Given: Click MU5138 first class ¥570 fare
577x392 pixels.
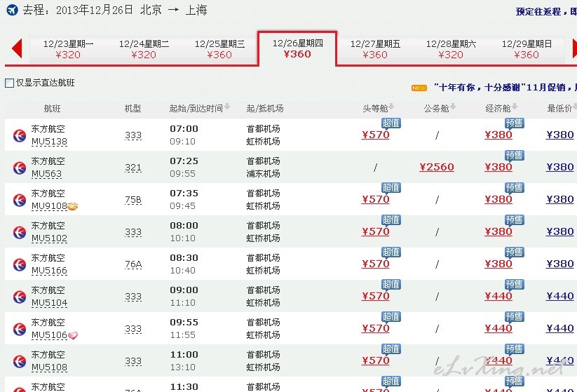Looking at the screenshot, I should pyautogui.click(x=375, y=135).
